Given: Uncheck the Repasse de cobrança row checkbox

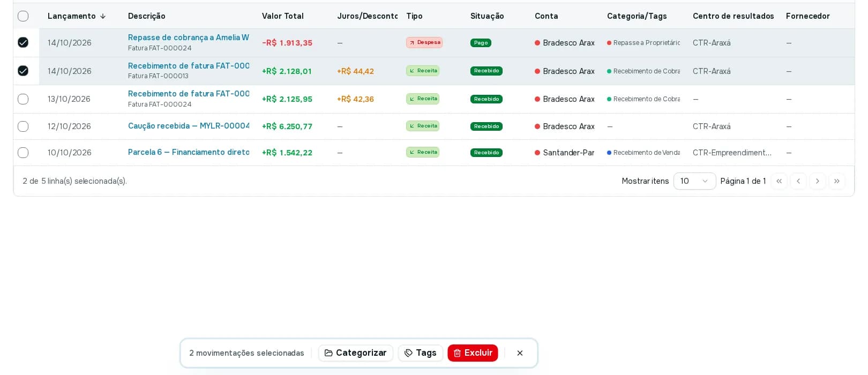Looking at the screenshot, I should point(23,42).
